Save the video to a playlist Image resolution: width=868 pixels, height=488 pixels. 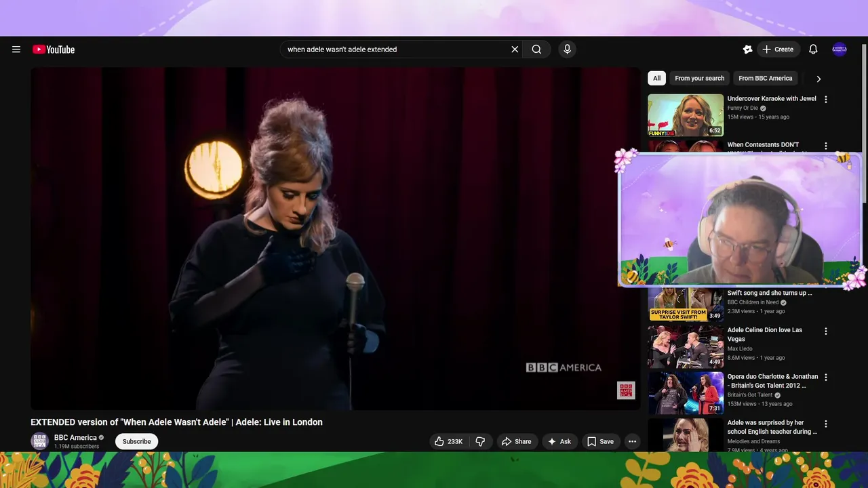tap(600, 441)
